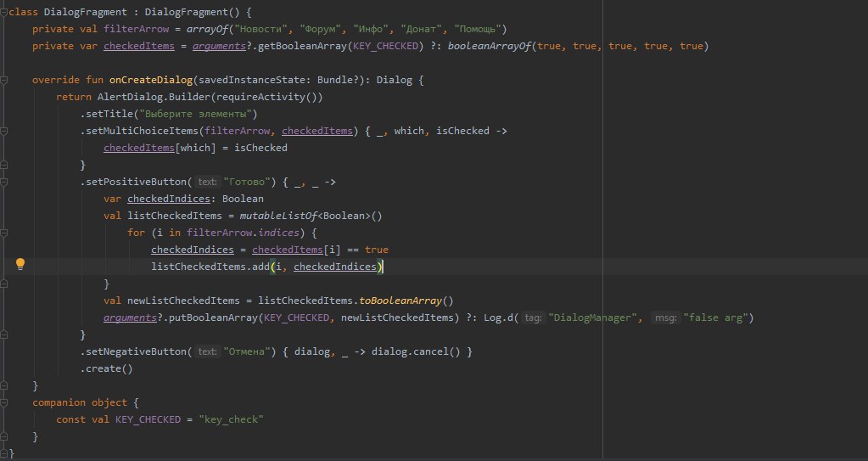Click newListCheckedItems in its val declaration
868x461 pixels.
point(183,301)
